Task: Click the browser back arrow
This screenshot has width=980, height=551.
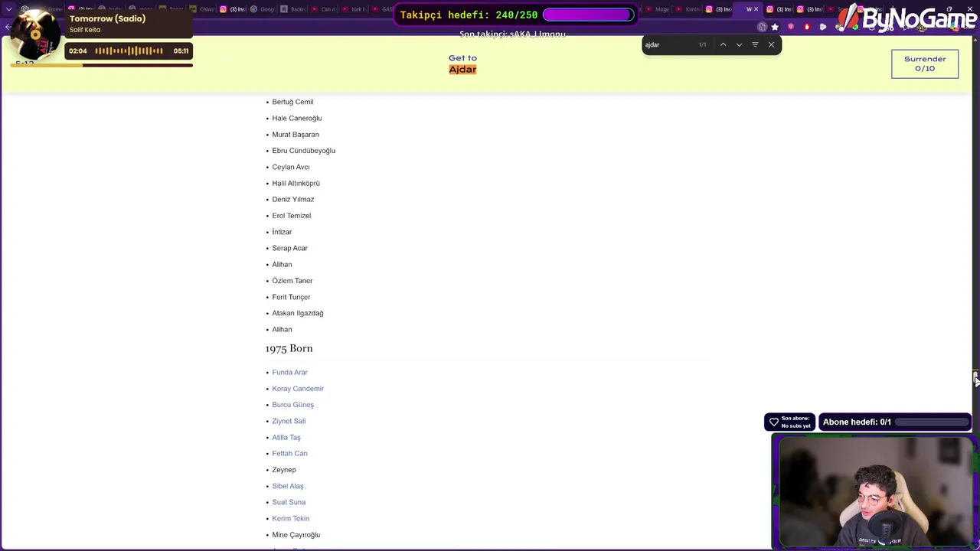Action: pos(8,27)
